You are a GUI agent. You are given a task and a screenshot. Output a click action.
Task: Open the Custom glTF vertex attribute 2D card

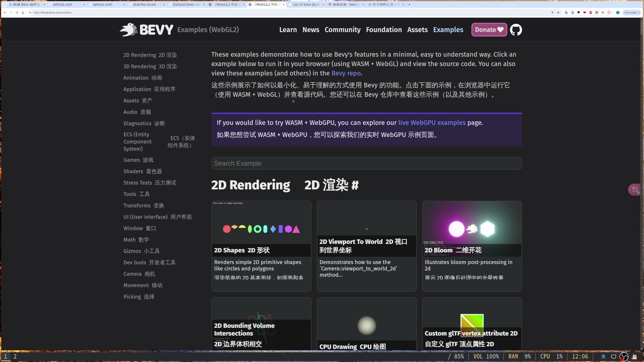click(x=472, y=324)
